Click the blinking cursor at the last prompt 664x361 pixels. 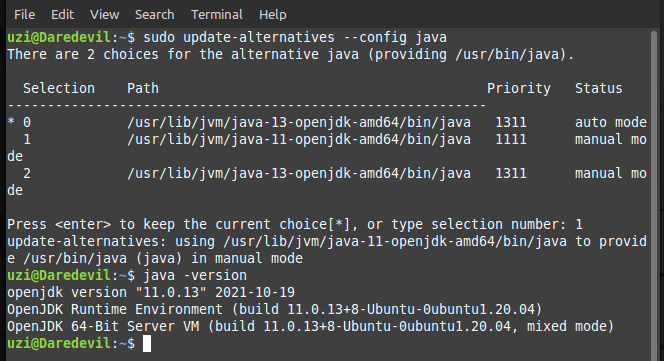click(147, 343)
